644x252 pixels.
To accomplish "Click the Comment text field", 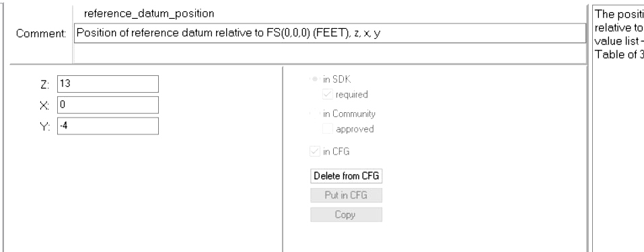I will 330,33.
